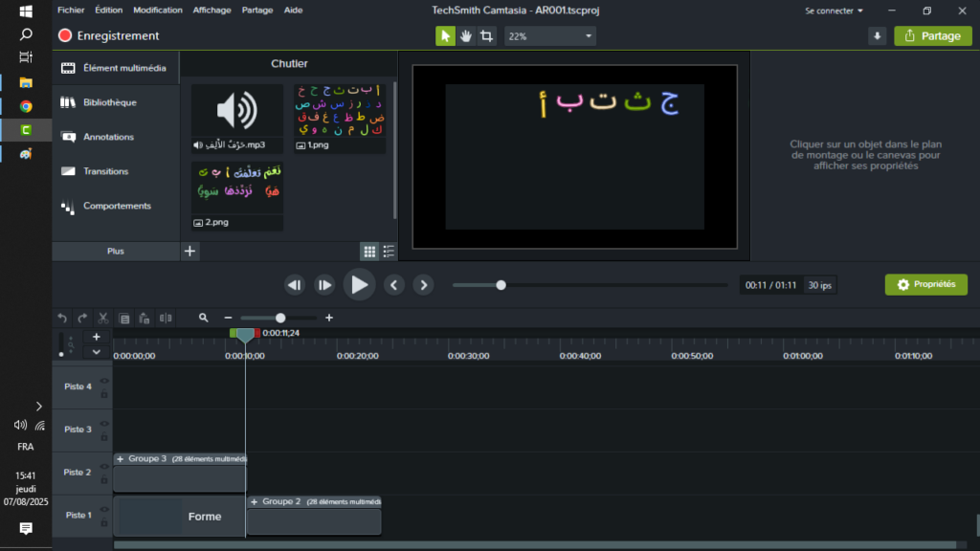Select the 1.png thumbnail in media bin
The height and width of the screenshot is (551, 980).
coord(340,118)
